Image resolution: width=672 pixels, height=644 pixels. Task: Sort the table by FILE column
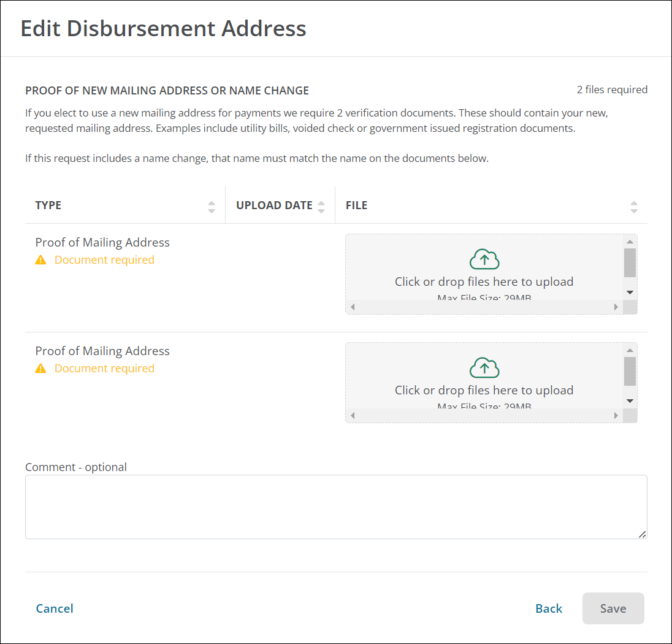tap(634, 207)
